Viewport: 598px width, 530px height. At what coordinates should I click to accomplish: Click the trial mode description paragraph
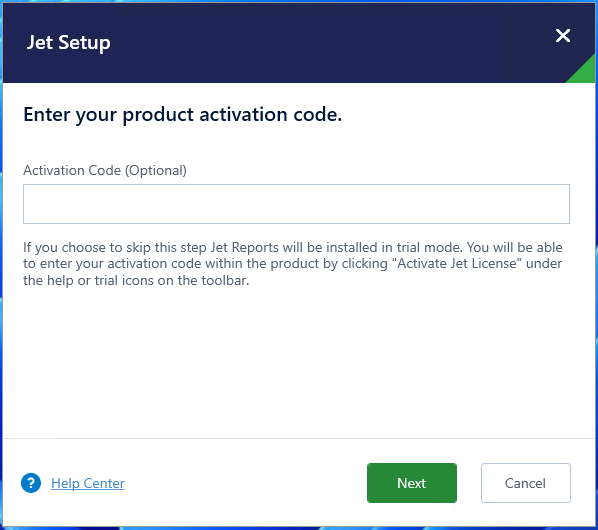point(293,264)
